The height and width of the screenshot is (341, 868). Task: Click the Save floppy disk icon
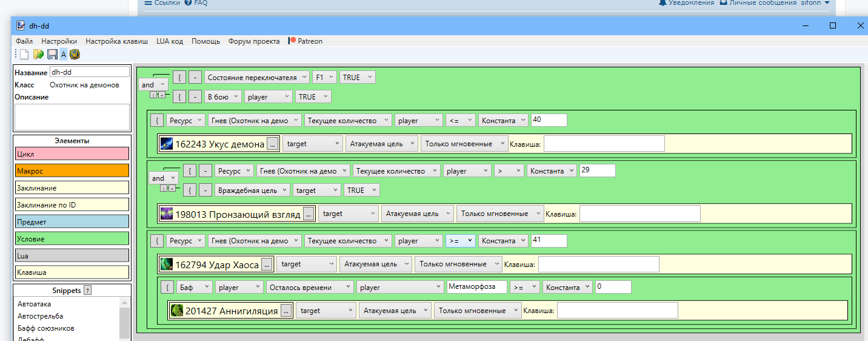click(52, 55)
